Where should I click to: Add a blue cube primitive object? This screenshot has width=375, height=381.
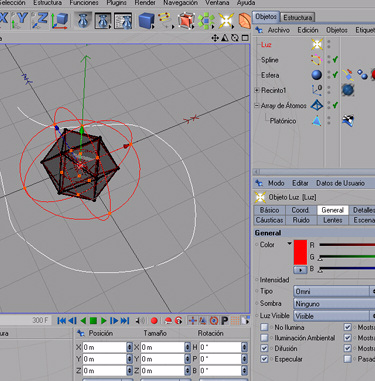pos(146,21)
